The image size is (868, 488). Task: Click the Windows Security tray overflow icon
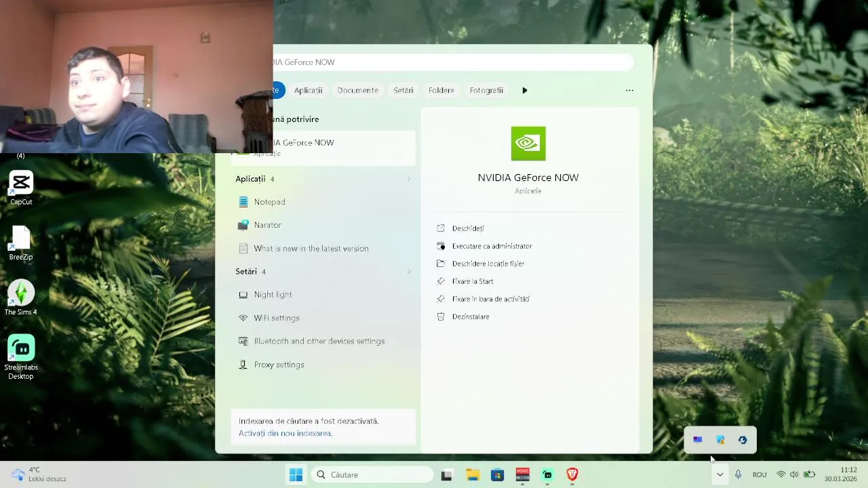point(720,440)
